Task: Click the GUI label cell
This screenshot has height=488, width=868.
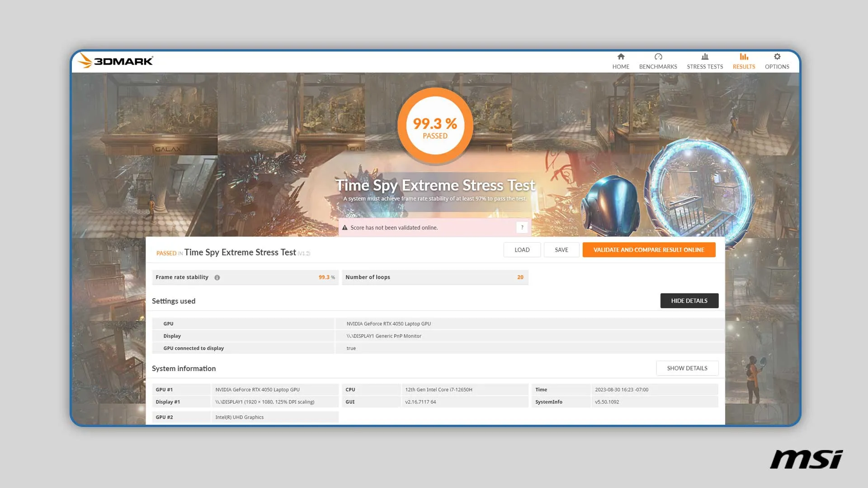Action: click(x=371, y=402)
